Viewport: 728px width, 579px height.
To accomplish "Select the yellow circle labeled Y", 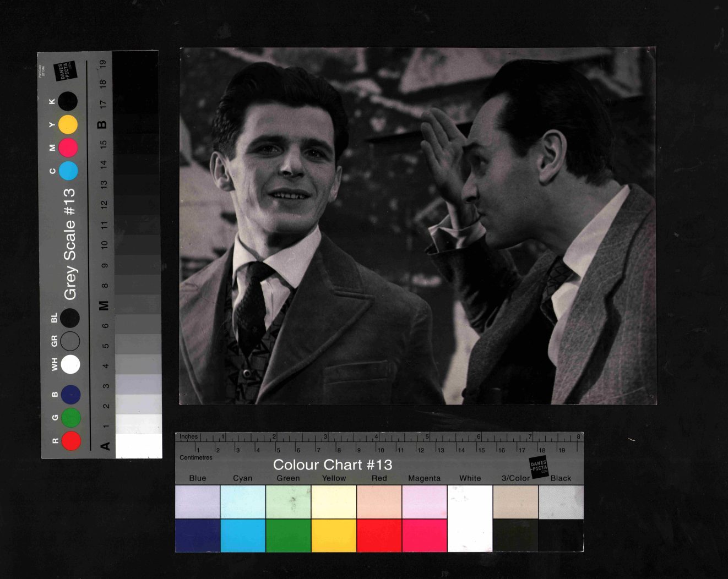I will coord(68,125).
